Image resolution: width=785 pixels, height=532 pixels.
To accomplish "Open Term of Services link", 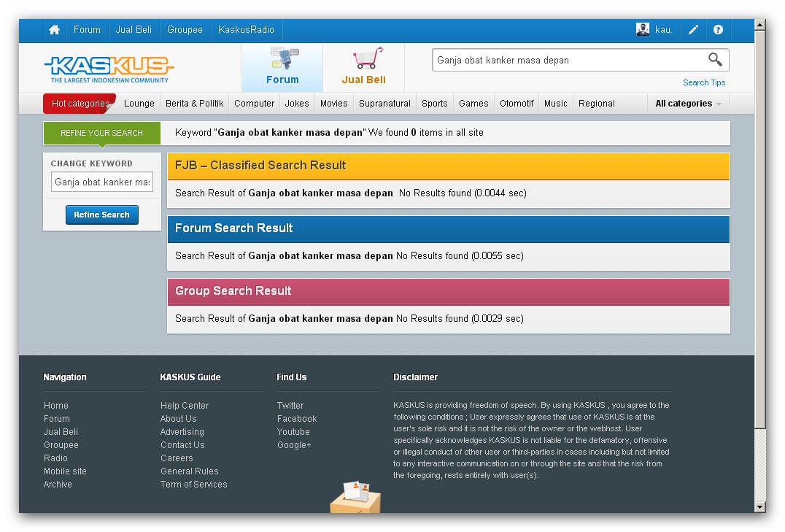I will 194,485.
